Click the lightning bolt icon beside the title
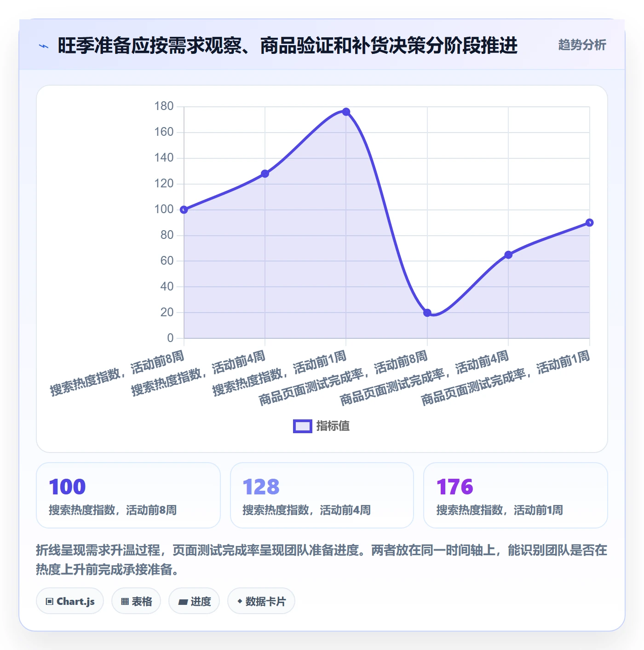Image resolution: width=644 pixels, height=650 pixels. pyautogui.click(x=44, y=46)
